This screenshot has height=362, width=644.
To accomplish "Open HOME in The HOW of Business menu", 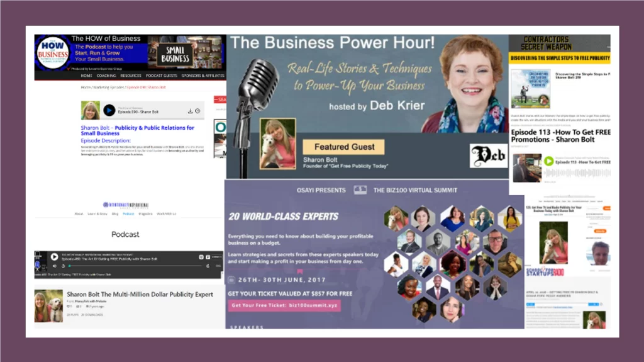I will point(86,76).
